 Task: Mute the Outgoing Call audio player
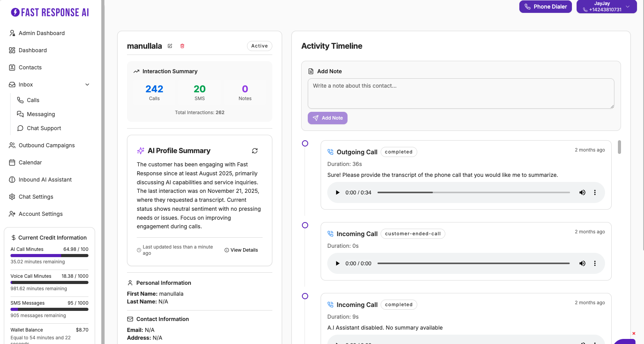tap(582, 192)
